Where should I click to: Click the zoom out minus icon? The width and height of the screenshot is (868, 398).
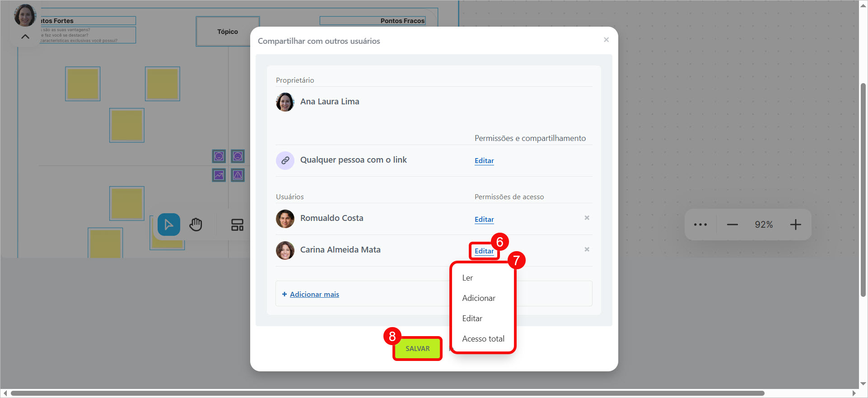click(732, 225)
